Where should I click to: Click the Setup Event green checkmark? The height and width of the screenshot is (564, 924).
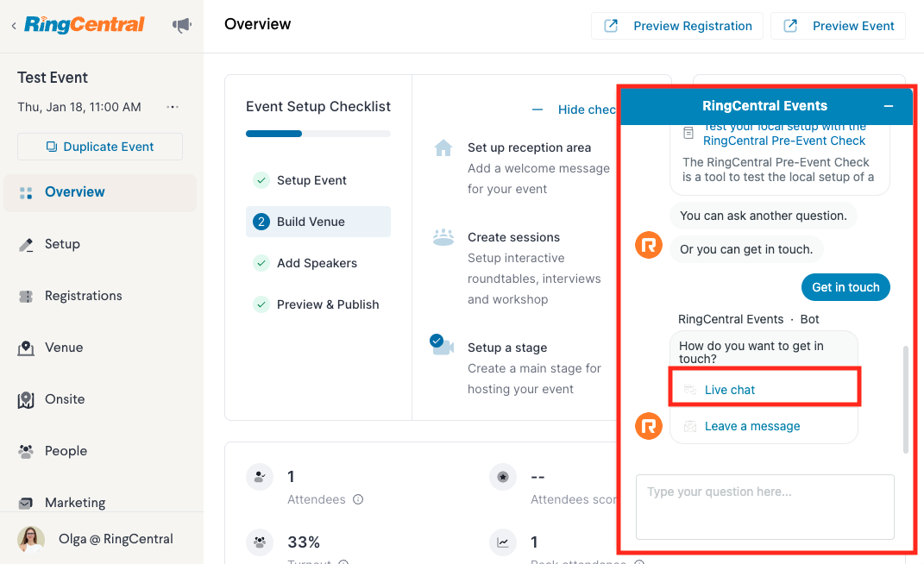click(x=261, y=180)
